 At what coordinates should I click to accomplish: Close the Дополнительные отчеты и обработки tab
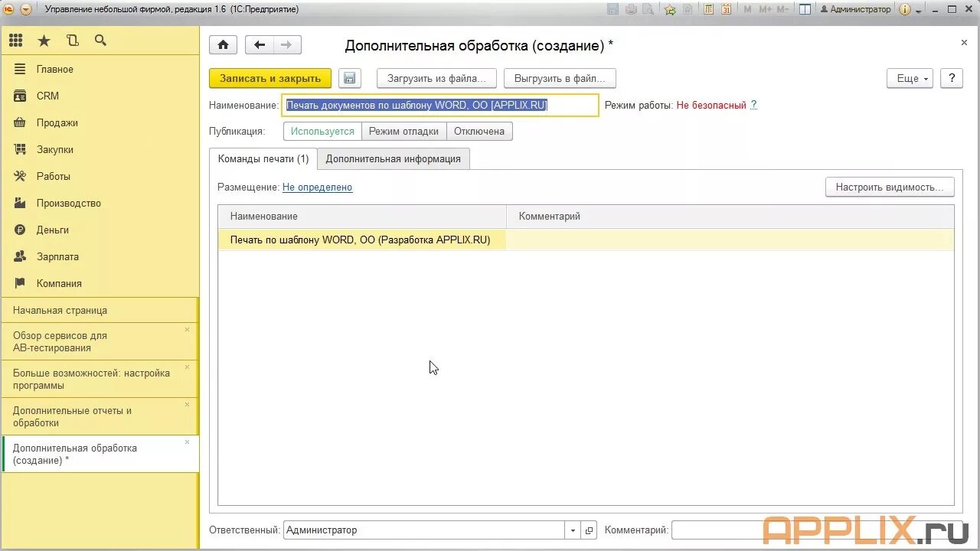[x=187, y=405]
